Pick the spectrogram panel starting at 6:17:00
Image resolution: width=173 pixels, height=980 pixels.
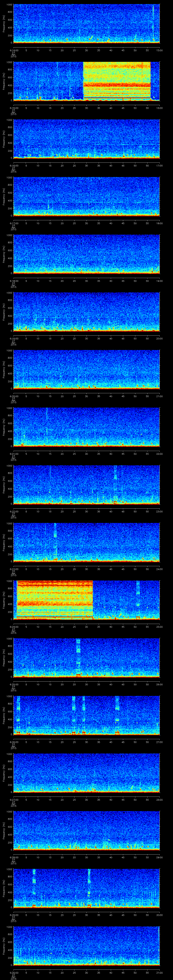click(x=87, y=196)
